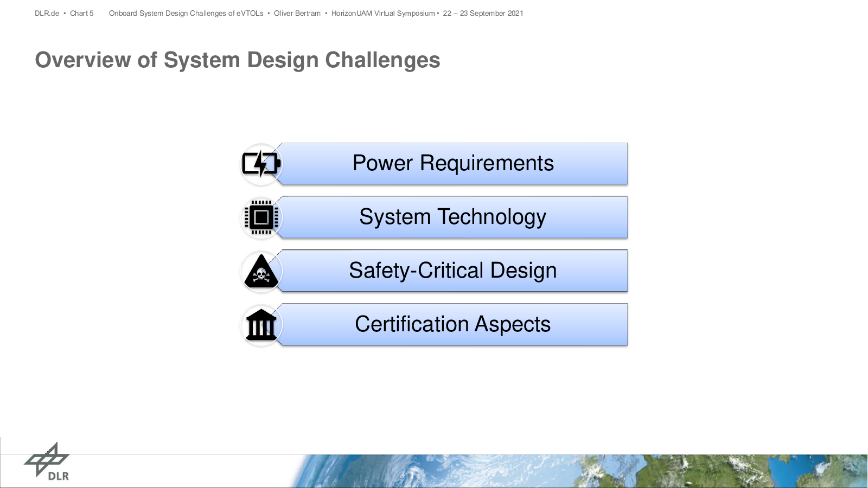Screen dimensions: 868x488
Task: Click the DLR logo
Action: [47, 461]
